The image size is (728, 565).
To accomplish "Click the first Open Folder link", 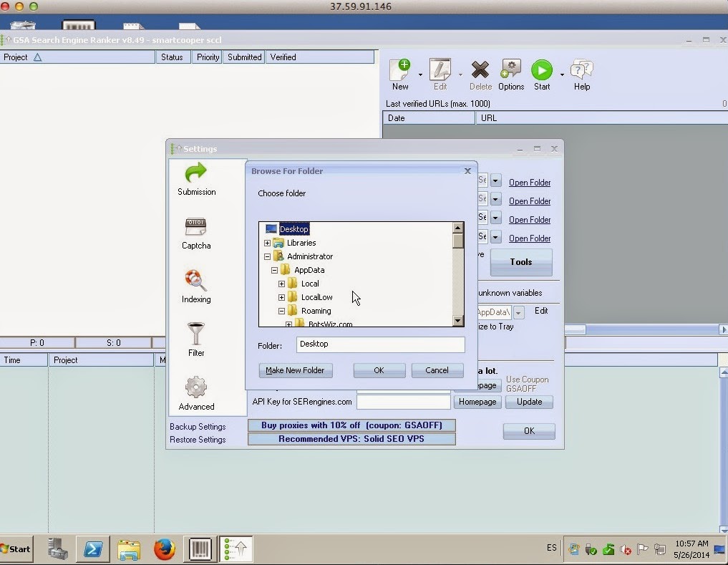I will 530,182.
